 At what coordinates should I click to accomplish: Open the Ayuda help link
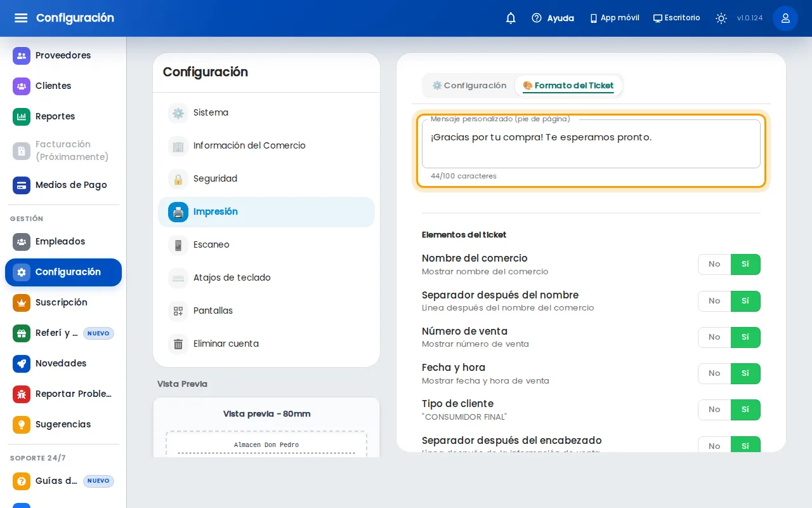coord(553,18)
